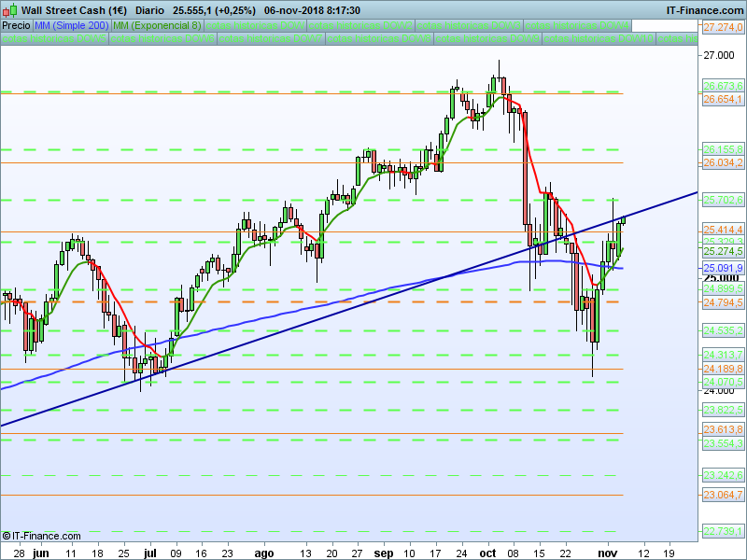Click the 22.739,1 green price tag
The image size is (747, 560).
tap(723, 531)
